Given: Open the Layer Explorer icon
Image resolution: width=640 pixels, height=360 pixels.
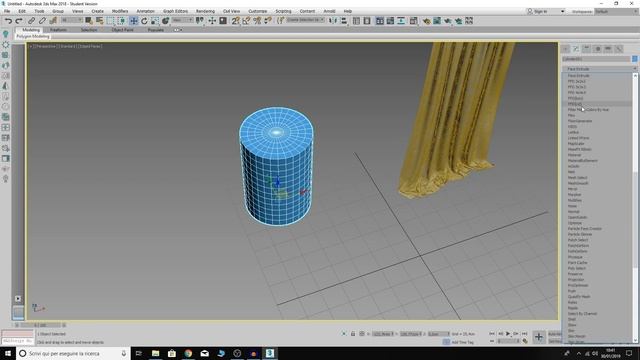Looking at the screenshot, I should 367,20.
